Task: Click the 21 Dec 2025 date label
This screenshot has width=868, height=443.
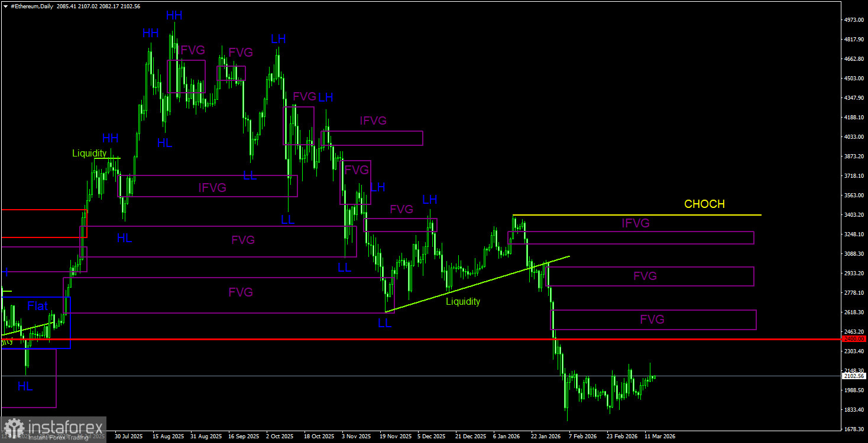Action: 470,437
